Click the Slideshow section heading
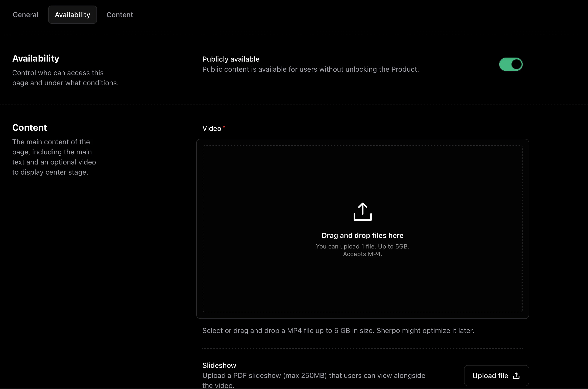 219,365
